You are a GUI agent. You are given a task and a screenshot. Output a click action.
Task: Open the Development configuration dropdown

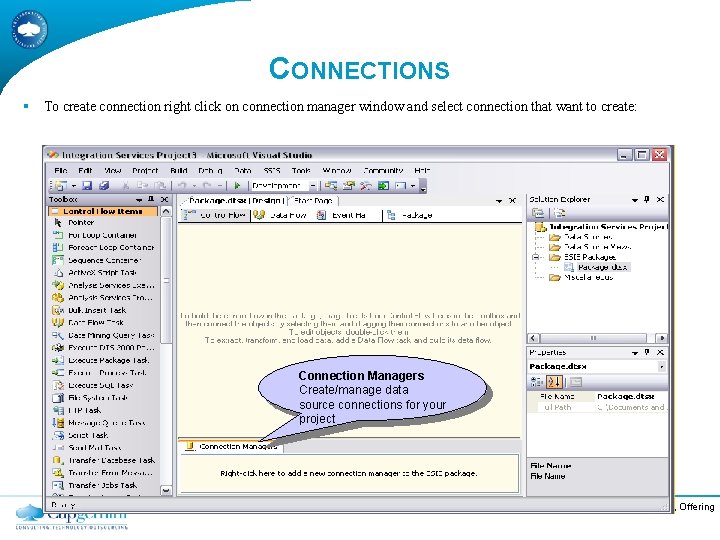tap(313, 186)
